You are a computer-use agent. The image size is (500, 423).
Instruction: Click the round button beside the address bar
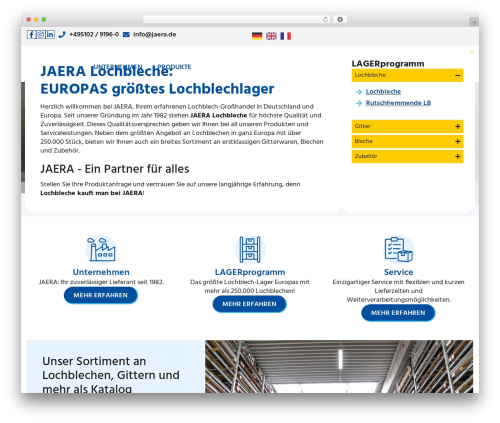pyautogui.click(x=340, y=19)
